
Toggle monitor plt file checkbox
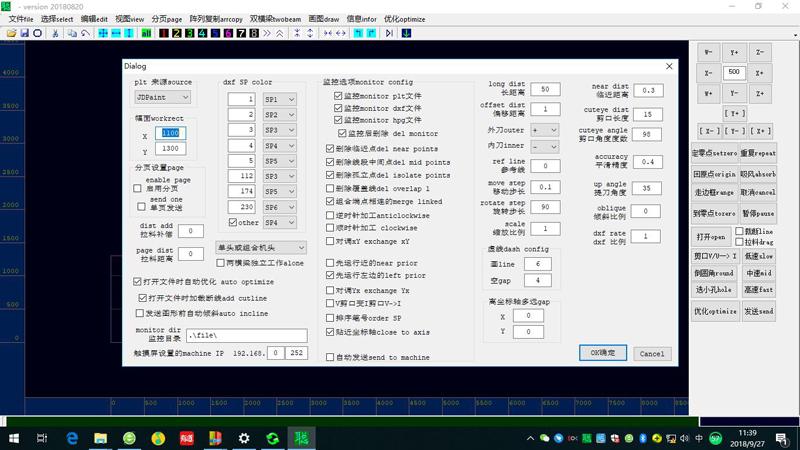coord(338,96)
